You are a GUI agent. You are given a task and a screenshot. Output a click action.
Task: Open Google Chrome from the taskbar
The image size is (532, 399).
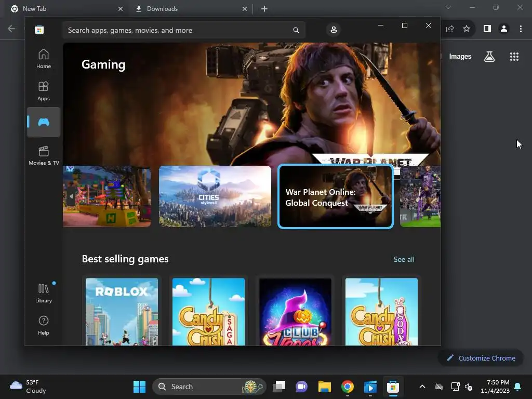[x=348, y=387]
